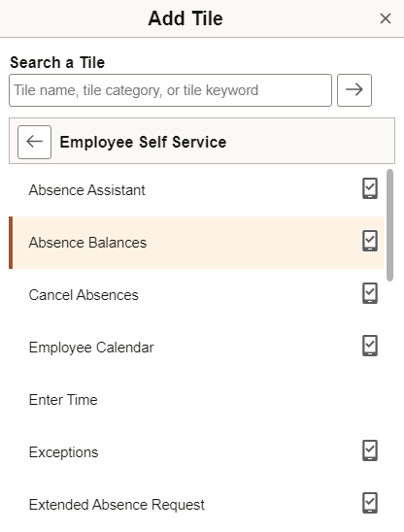The image size is (404, 532).
Task: Click mobile-enabled icon beside Exceptions
Action: tap(370, 450)
